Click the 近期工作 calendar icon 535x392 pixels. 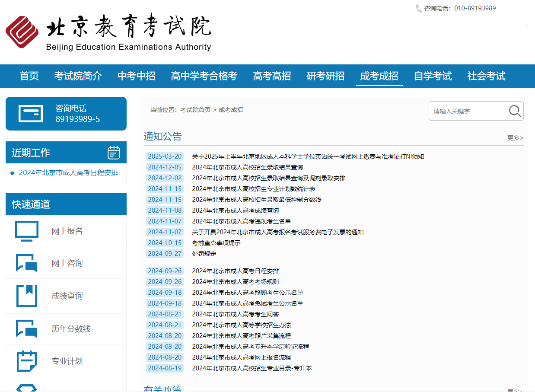114,152
